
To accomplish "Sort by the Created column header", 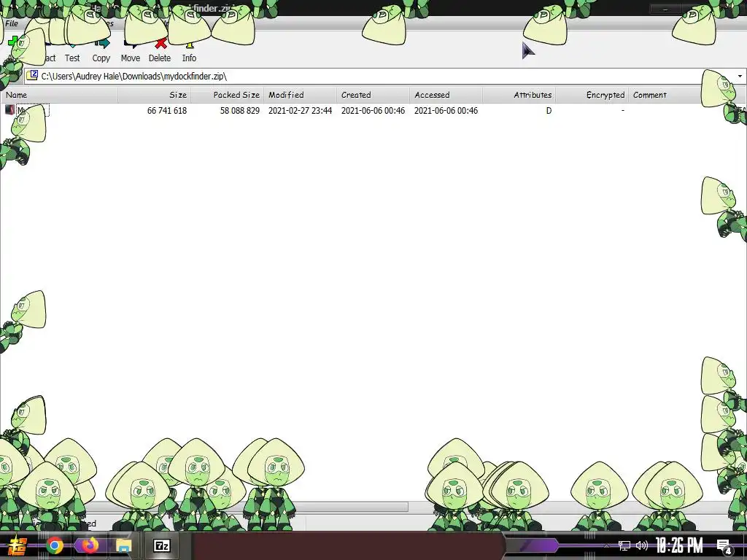I will click(x=373, y=95).
